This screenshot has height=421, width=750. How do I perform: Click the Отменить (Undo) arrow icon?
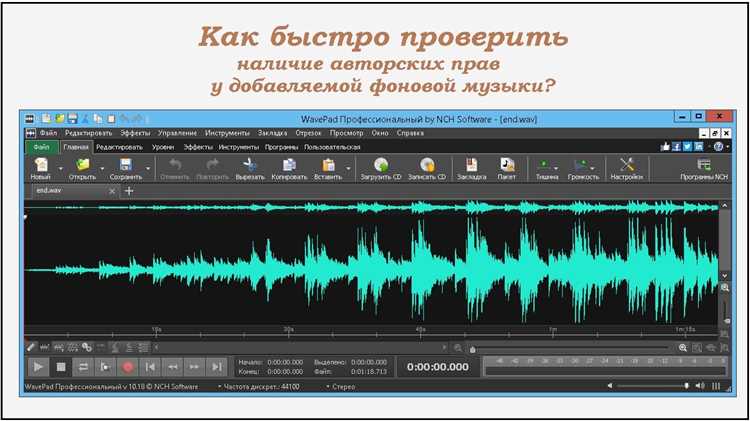(175, 165)
